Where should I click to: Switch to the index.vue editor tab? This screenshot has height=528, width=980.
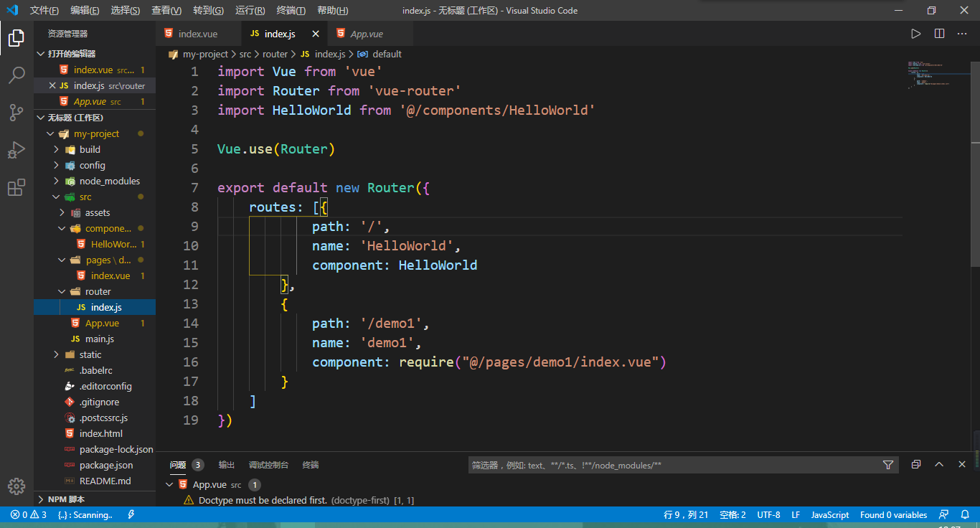(x=199, y=34)
